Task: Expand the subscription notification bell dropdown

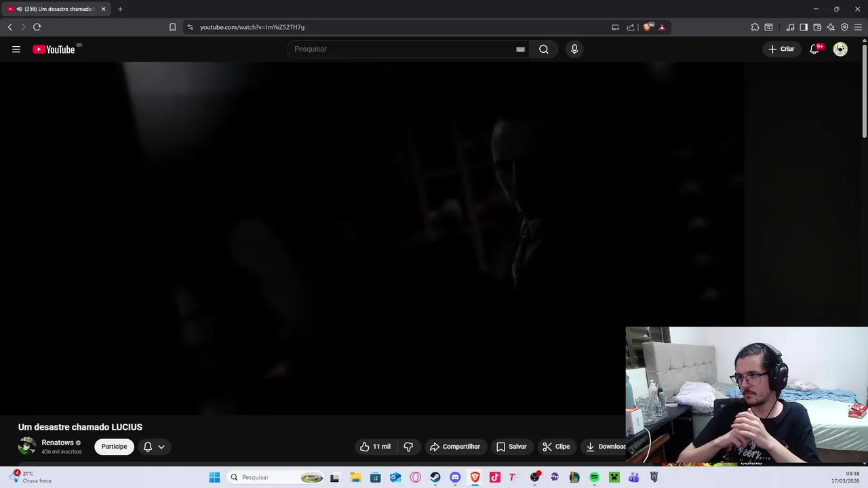Action: tap(154, 447)
